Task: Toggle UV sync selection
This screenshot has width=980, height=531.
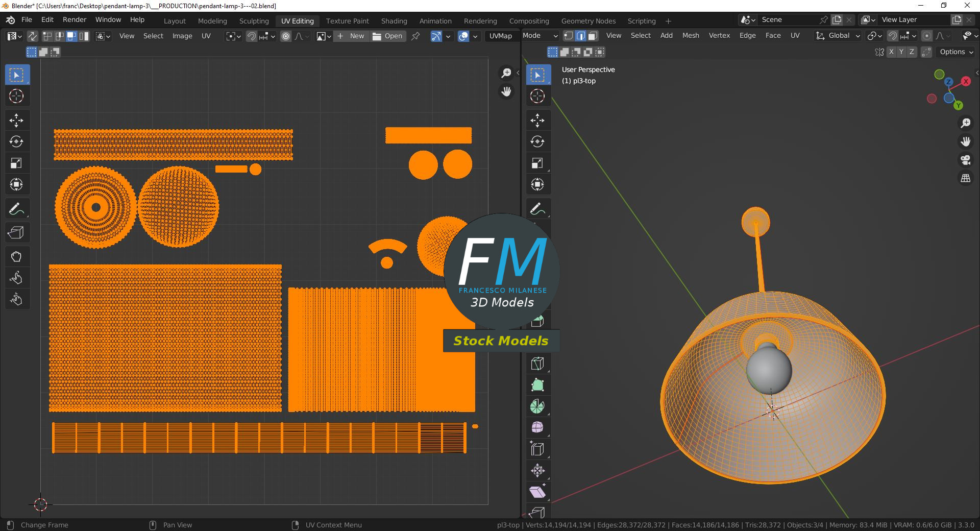Action: (32, 36)
